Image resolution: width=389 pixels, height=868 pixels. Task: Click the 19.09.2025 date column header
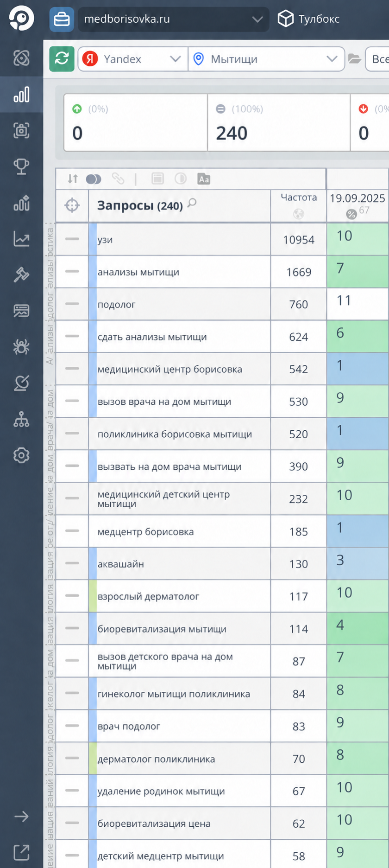[358, 198]
